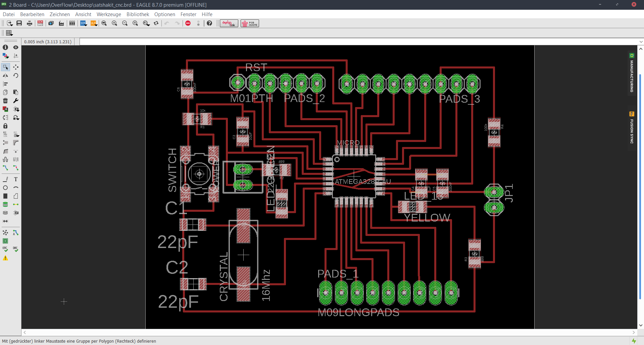Select the Ratsnest tool

(x=5, y=233)
